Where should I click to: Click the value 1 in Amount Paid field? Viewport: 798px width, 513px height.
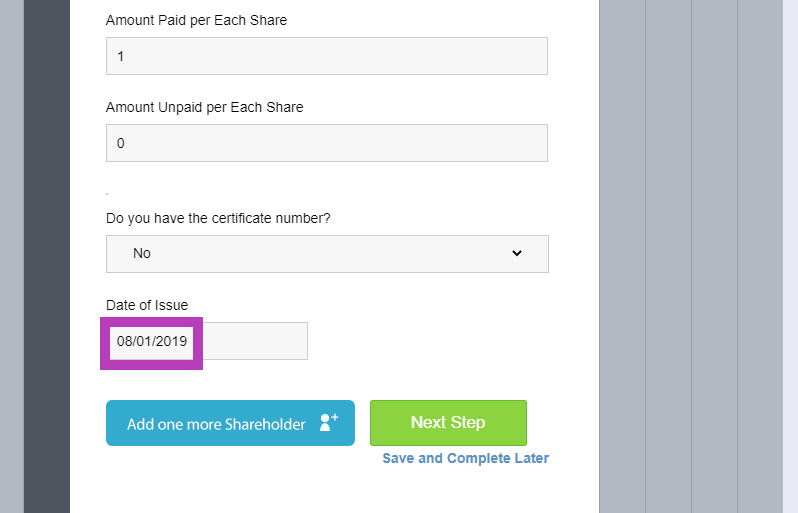coord(121,56)
